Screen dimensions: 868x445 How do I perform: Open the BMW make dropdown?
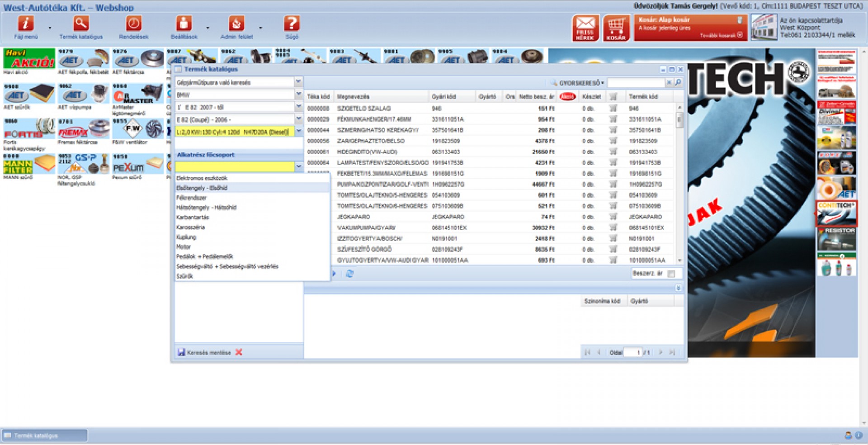[298, 94]
